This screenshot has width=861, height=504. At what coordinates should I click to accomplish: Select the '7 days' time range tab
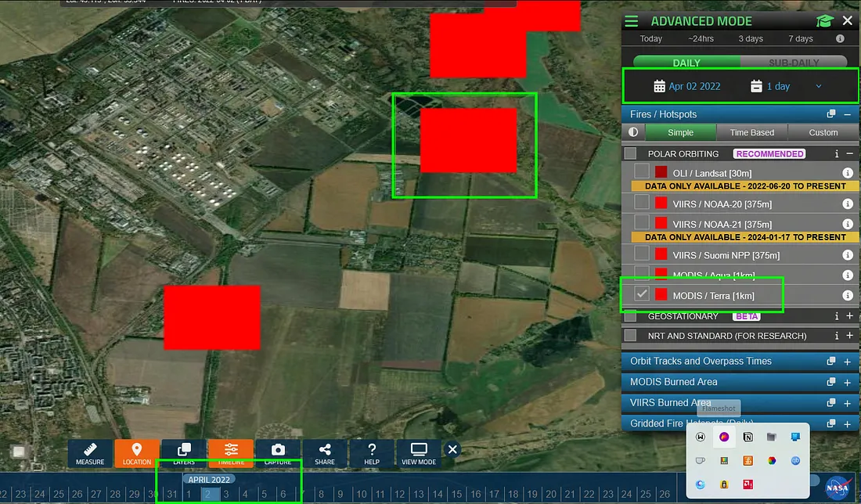pos(800,38)
